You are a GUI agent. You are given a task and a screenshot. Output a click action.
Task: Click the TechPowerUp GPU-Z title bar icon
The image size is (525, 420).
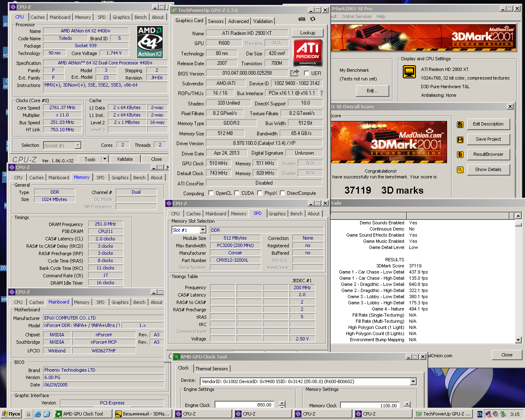tap(174, 10)
